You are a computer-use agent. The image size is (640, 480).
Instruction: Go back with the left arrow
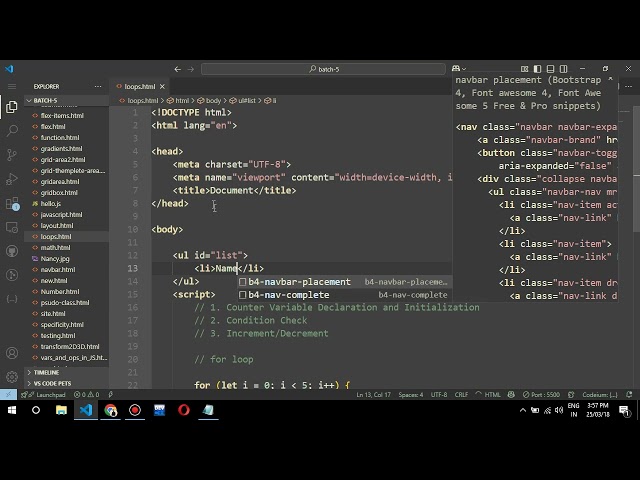tap(178, 69)
